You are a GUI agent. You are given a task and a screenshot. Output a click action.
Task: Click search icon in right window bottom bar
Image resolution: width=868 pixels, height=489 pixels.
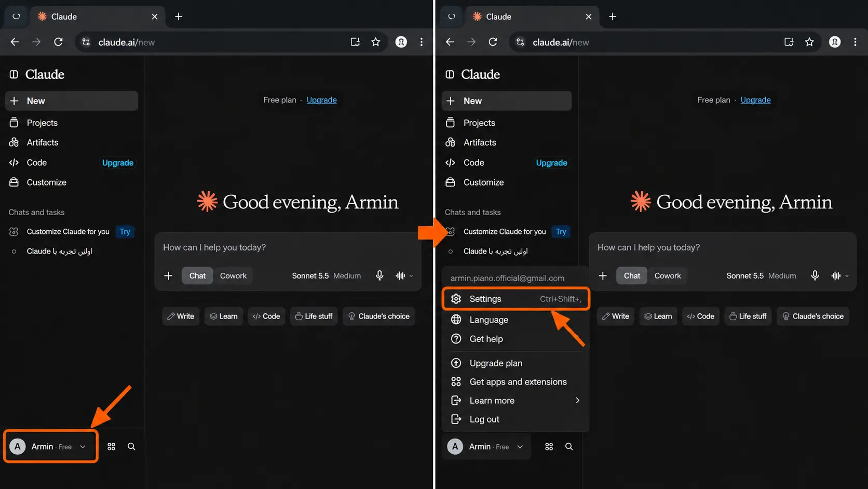(x=569, y=446)
